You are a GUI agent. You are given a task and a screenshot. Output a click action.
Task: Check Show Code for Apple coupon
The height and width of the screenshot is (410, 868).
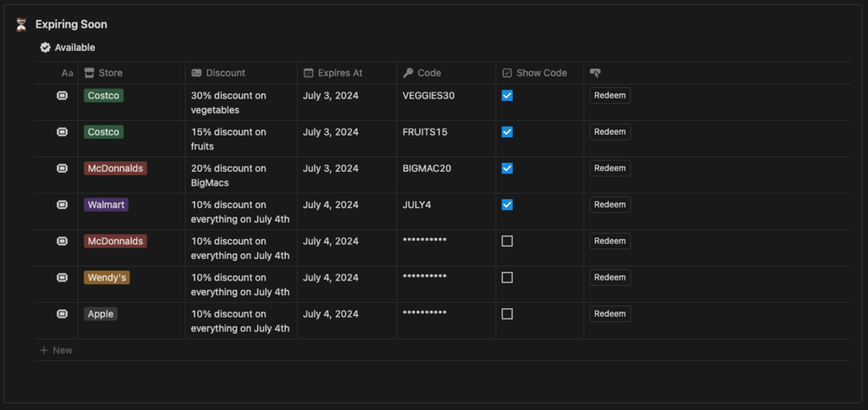point(507,314)
